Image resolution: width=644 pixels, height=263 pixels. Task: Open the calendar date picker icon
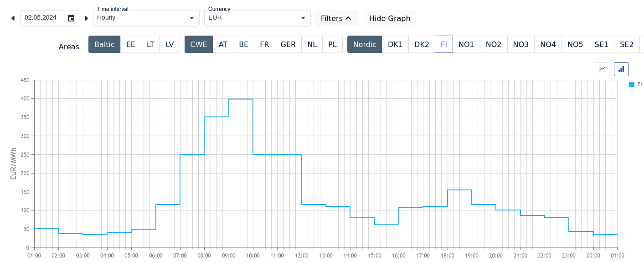pyautogui.click(x=71, y=18)
